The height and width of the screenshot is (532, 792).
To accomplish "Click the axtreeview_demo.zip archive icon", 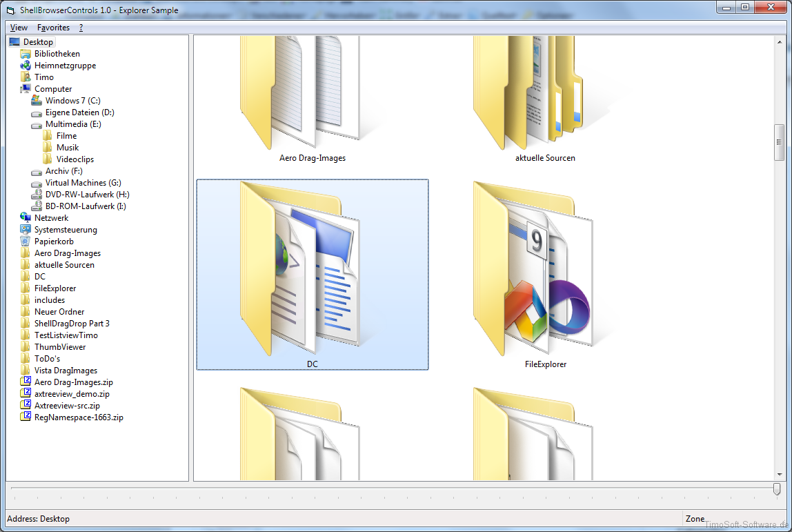I will tap(26, 394).
